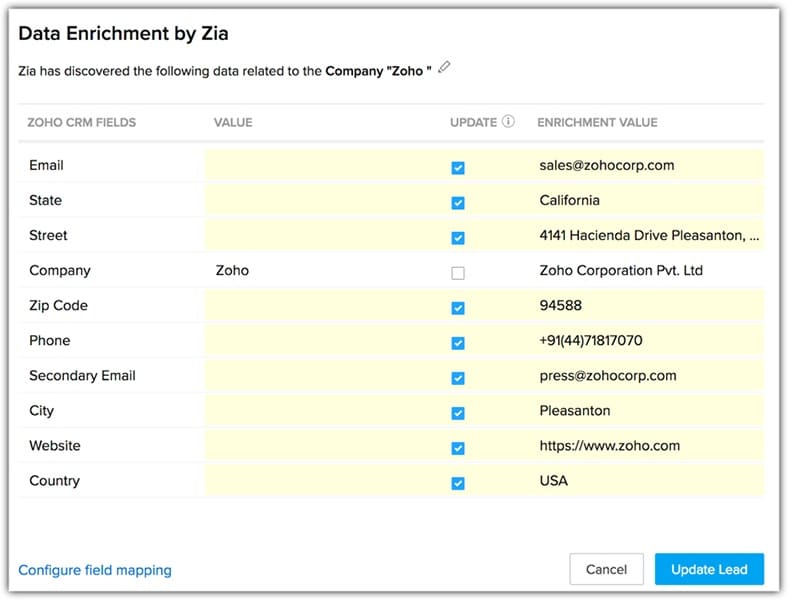Click the +91(44)71817070 phone value
The image size is (788, 600).
coord(590,341)
